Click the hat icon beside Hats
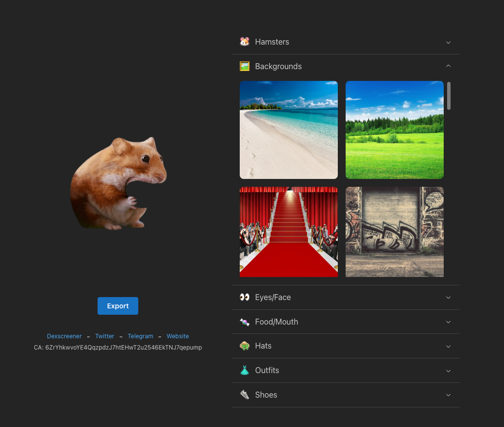This screenshot has height=427, width=504. click(245, 346)
